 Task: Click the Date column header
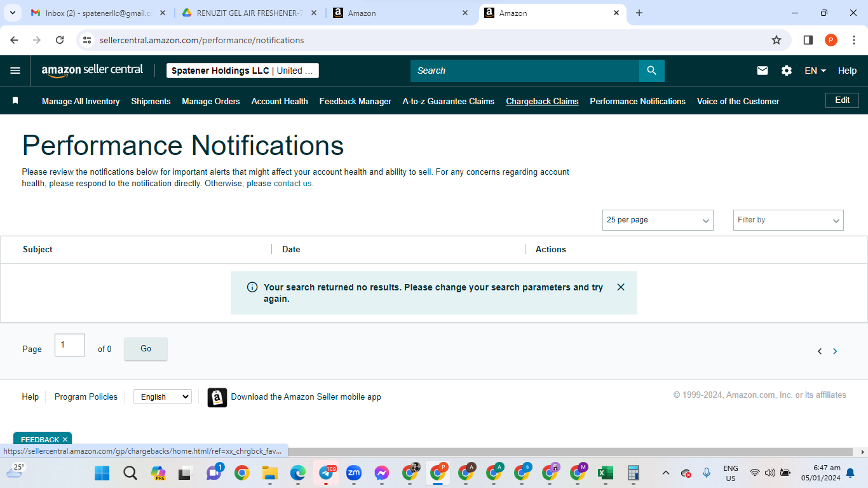point(291,249)
